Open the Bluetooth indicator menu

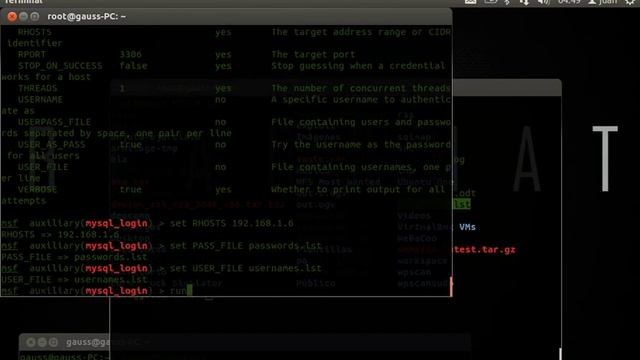(507, 2)
